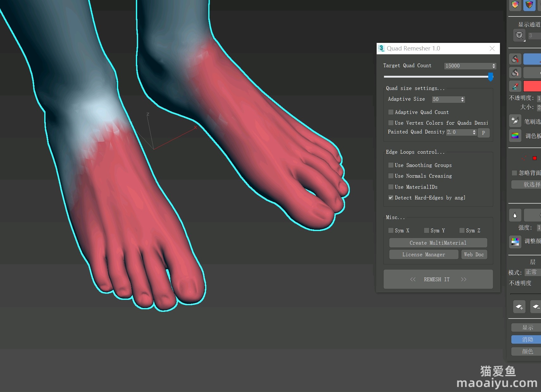Click the blur droplet tool icon

(x=515, y=215)
